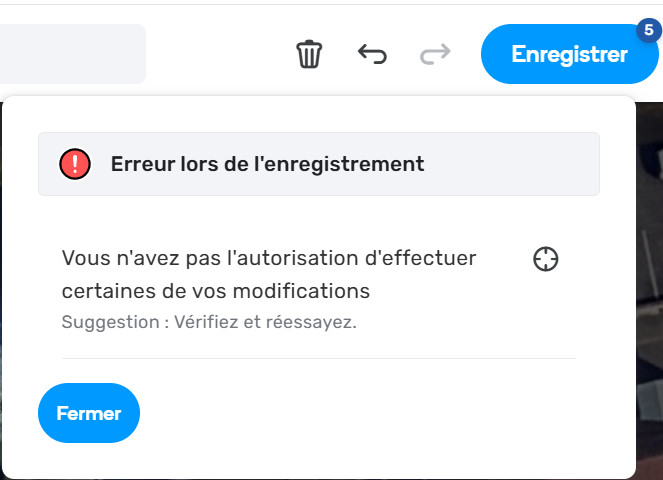Click the blank toolbar area left of trash icon

[220, 54]
